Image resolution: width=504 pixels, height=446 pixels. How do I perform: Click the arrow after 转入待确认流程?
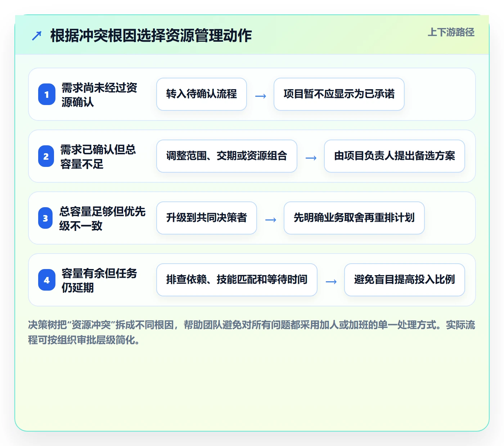coord(261,96)
